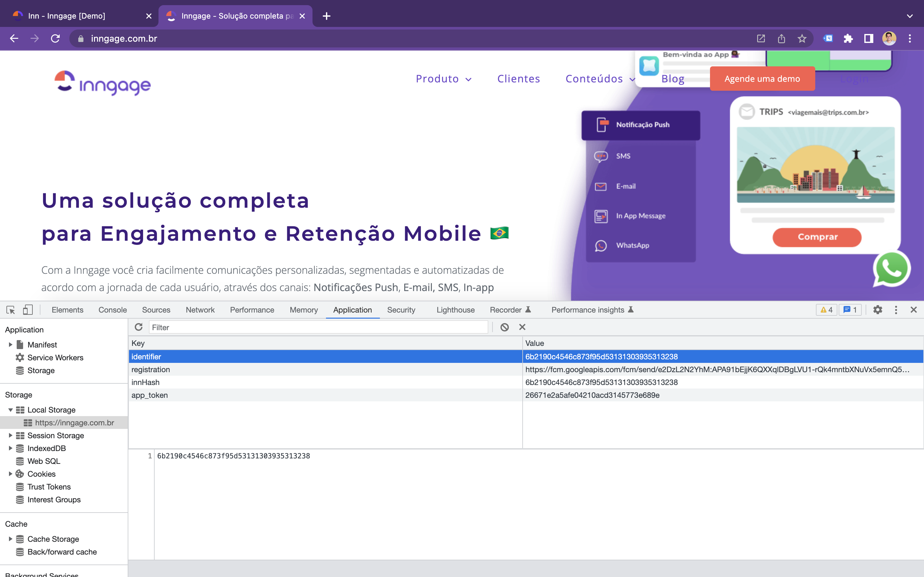The height and width of the screenshot is (577, 924).
Task: Open the DevTools settings gear
Action: pos(877,310)
